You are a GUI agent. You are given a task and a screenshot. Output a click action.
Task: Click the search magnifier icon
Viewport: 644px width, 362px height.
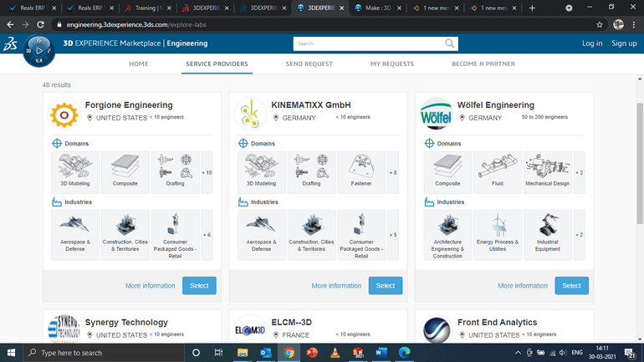coord(450,43)
